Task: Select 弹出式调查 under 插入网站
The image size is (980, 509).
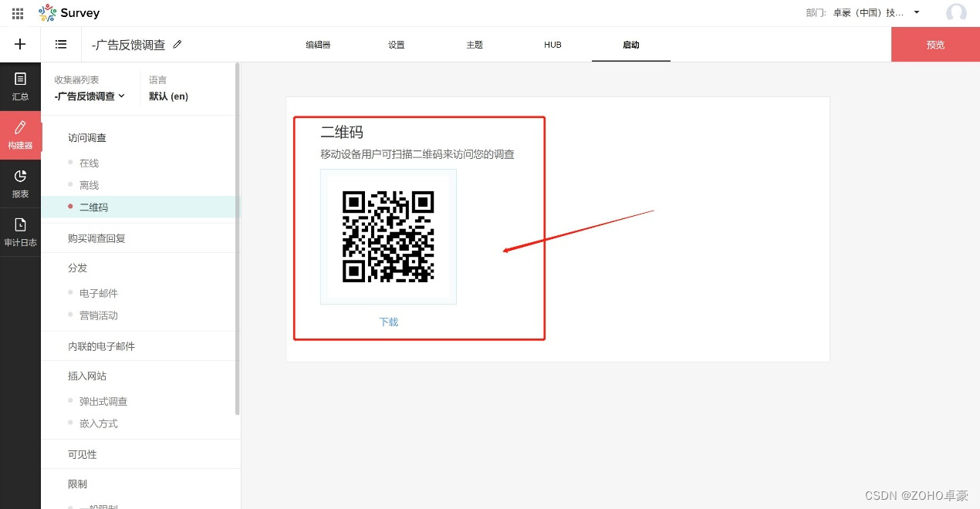Action: (103, 402)
